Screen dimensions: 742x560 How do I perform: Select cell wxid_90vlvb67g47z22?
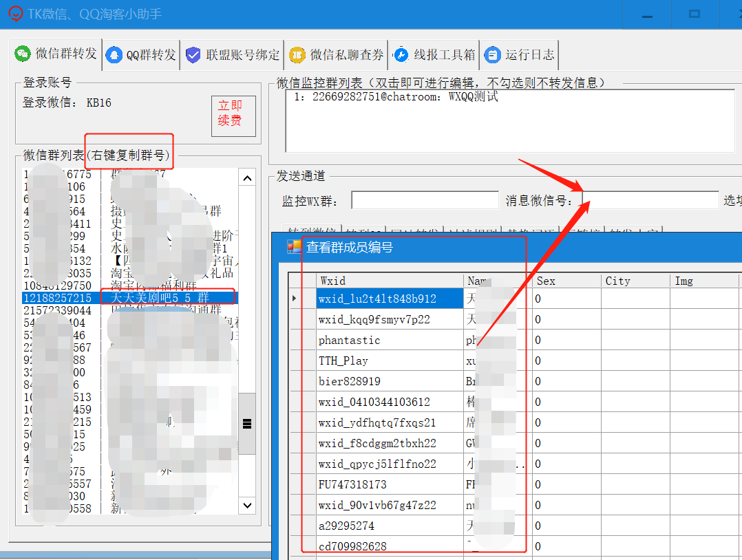coord(390,505)
